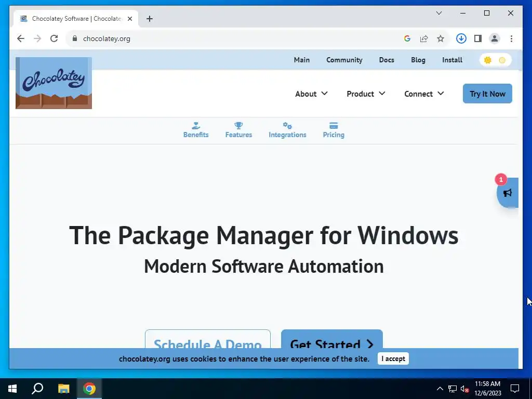Click the red notification badge showing 1

point(501,179)
